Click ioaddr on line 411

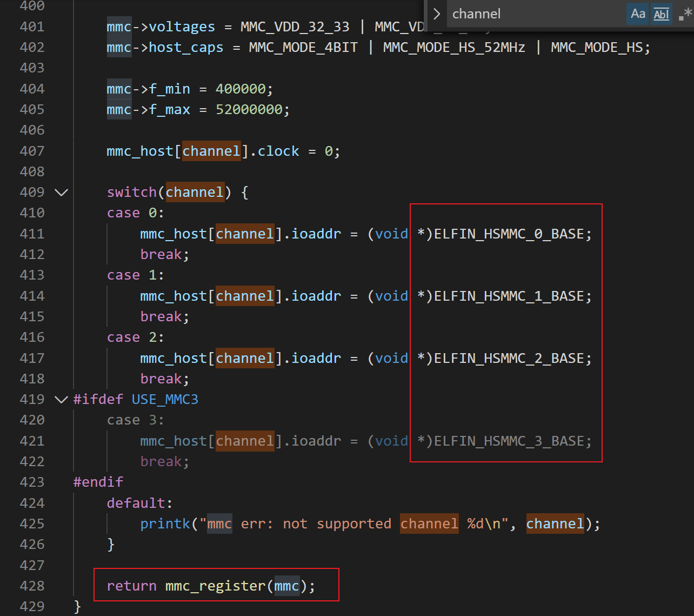pyautogui.click(x=316, y=234)
